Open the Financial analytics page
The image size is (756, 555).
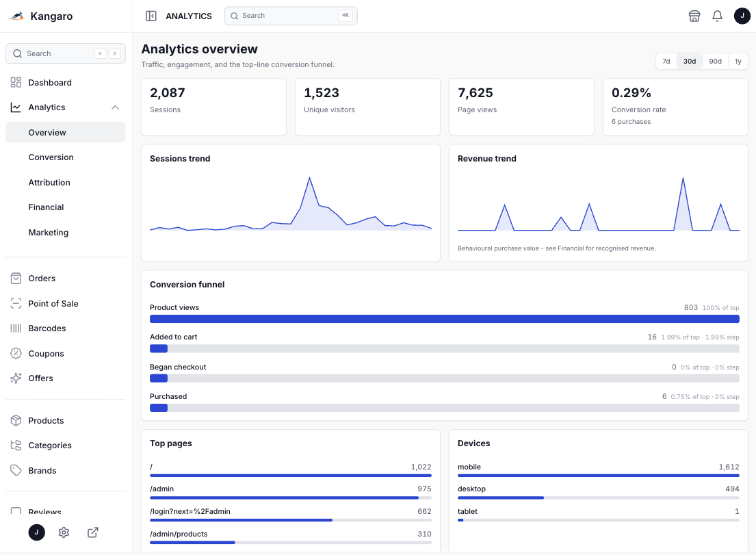(x=66, y=207)
